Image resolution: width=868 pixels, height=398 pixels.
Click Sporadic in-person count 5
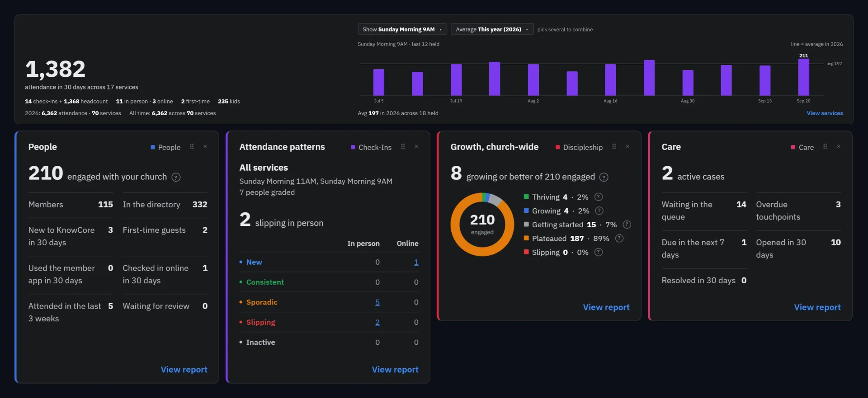(x=377, y=302)
